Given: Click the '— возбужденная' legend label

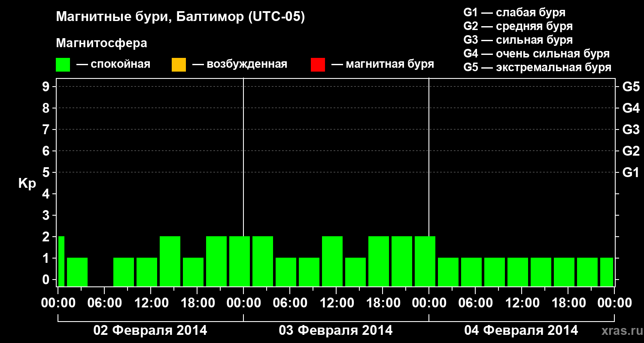Looking at the screenshot, I should pos(240,65).
